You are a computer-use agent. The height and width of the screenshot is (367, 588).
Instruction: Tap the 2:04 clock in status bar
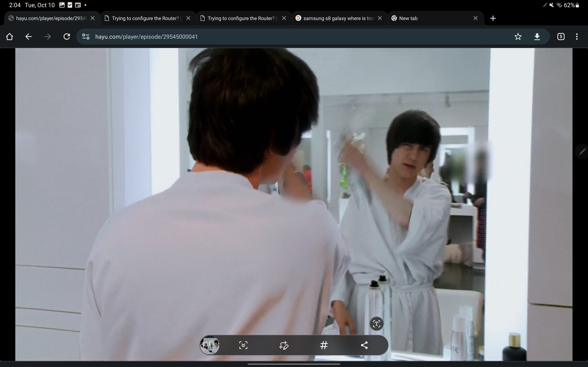(15, 5)
